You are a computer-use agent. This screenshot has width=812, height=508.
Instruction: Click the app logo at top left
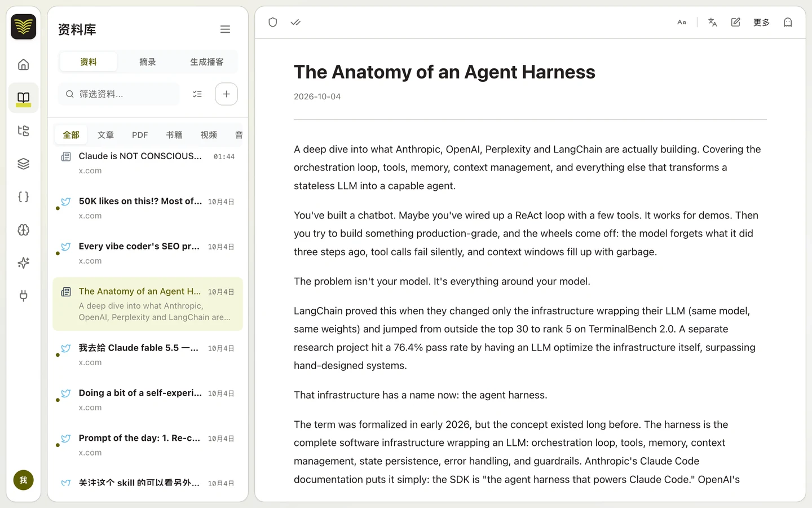point(23,27)
